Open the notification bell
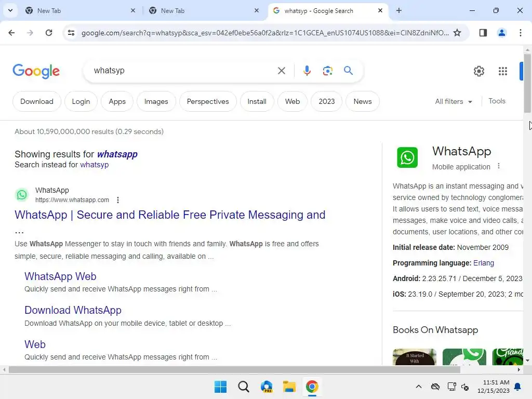The width and height of the screenshot is (532, 399). coord(518,387)
